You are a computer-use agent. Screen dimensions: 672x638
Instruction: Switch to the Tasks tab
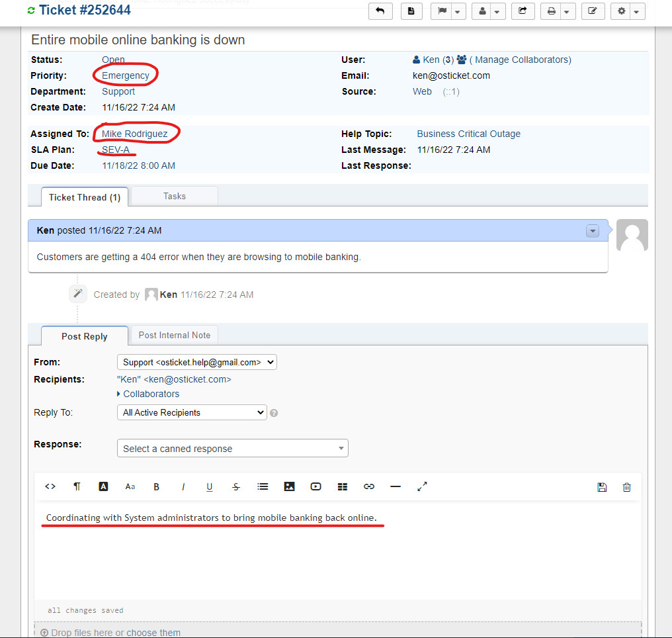(x=175, y=196)
